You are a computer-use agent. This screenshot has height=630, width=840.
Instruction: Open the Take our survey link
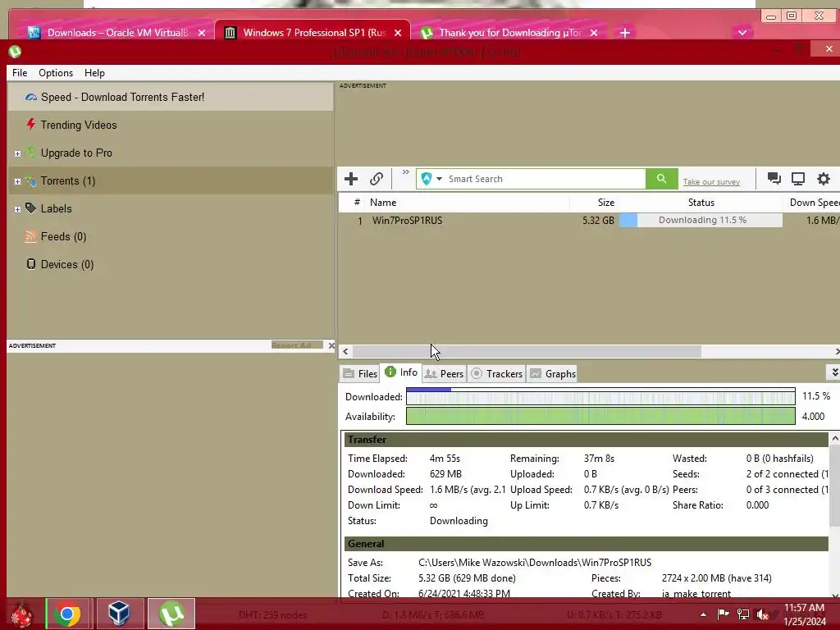tap(711, 182)
